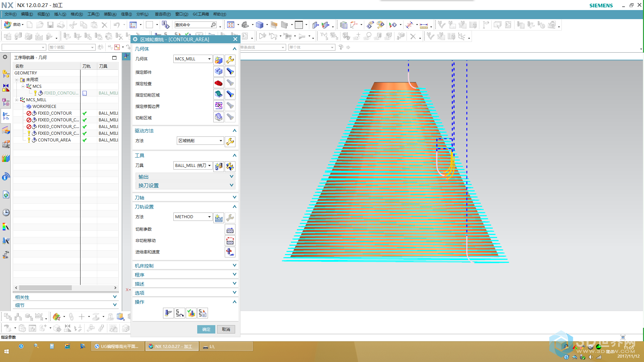
Task: Click the new method icon beside METHOD
Action: coord(219,218)
